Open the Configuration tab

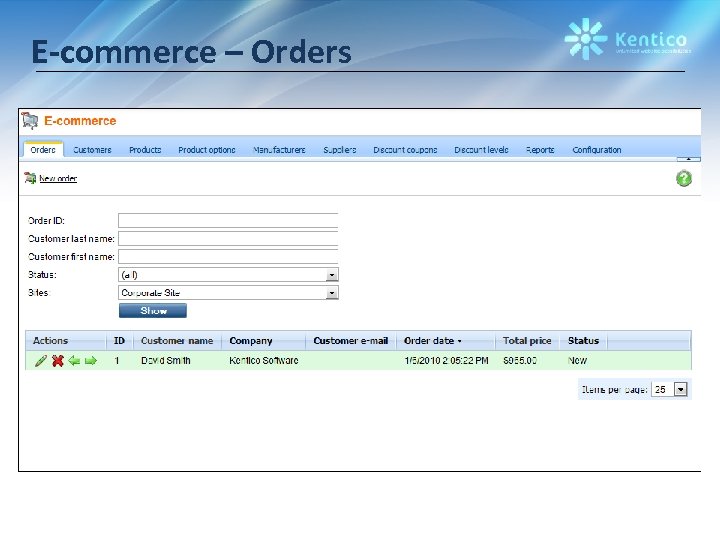coord(596,150)
